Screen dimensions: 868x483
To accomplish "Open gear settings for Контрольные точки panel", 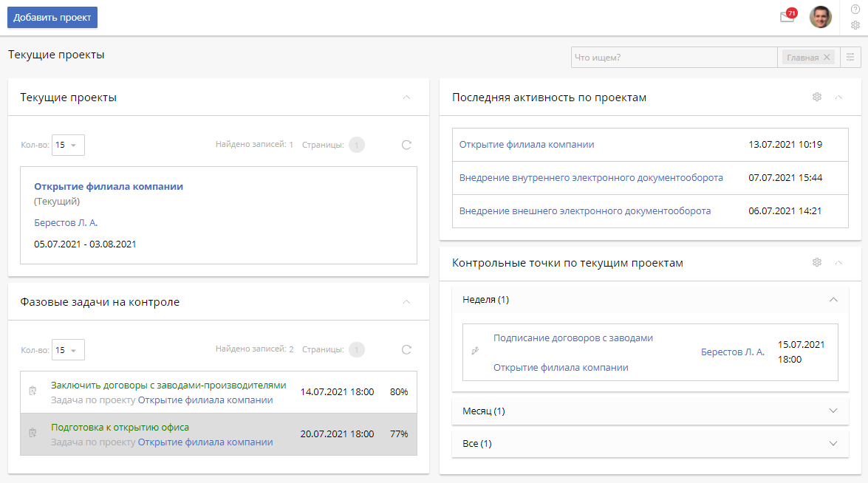I will pyautogui.click(x=817, y=262).
